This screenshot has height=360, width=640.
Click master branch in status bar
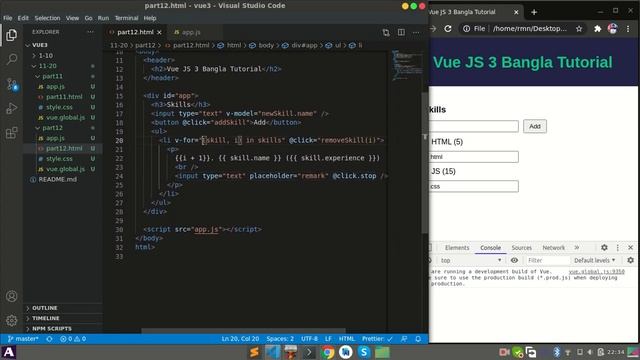[x=23, y=339]
